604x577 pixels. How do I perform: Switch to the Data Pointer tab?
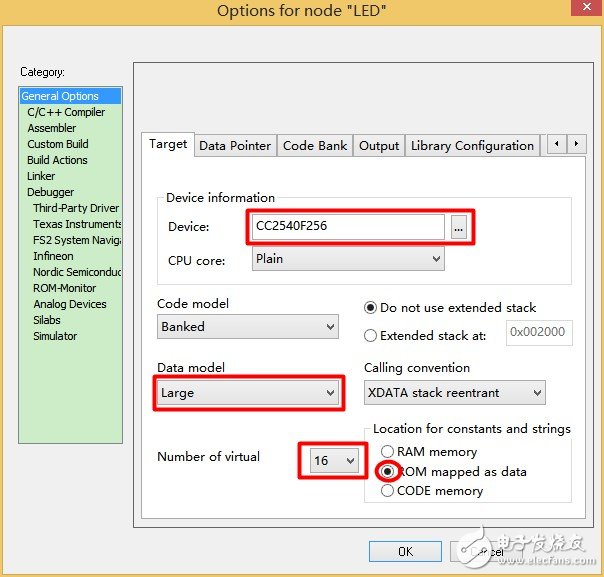[235, 145]
